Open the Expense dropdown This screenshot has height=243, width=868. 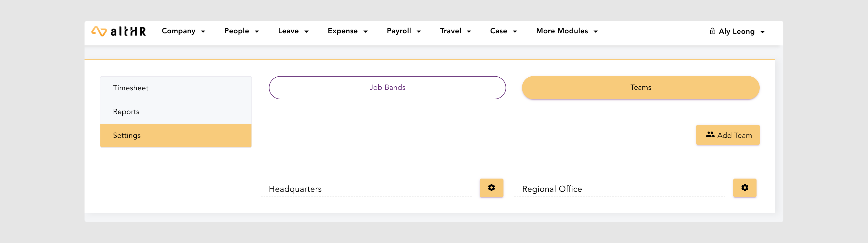point(347,31)
